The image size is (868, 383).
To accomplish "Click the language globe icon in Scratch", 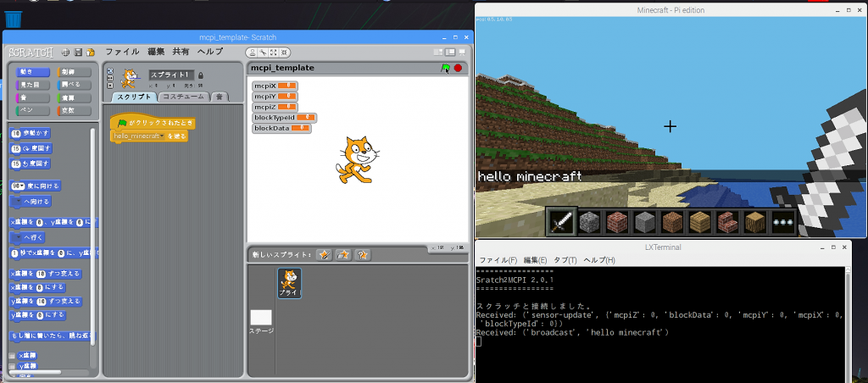I will pos(65,52).
